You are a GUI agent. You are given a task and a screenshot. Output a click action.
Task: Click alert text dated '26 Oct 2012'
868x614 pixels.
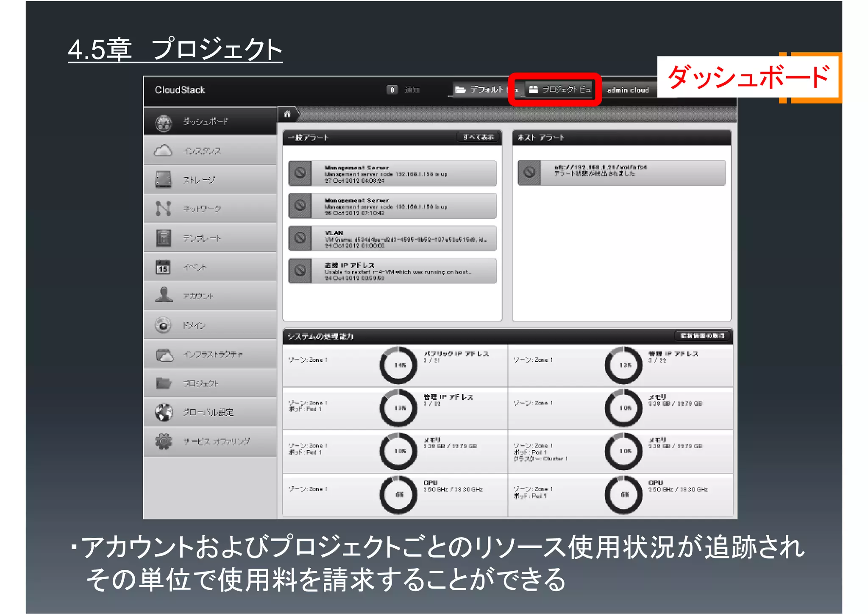point(354,213)
